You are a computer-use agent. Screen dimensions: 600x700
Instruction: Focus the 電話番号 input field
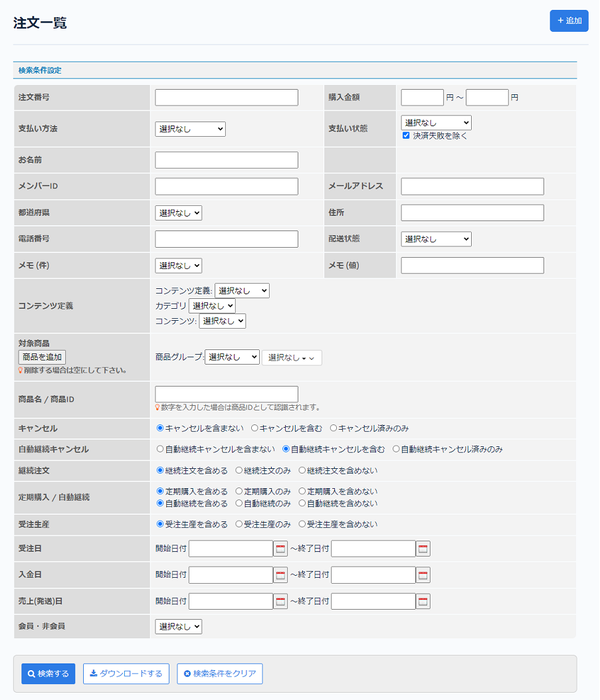coord(227,239)
